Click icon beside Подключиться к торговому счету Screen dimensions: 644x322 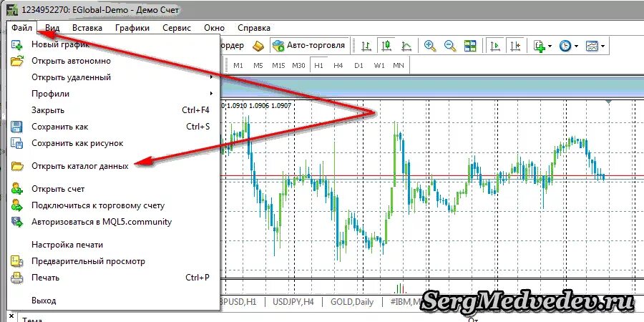click(x=17, y=205)
